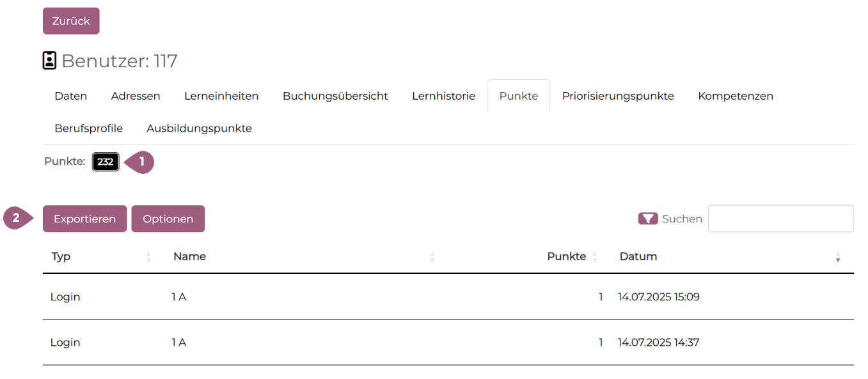Click the Exportieren button

coord(84,219)
